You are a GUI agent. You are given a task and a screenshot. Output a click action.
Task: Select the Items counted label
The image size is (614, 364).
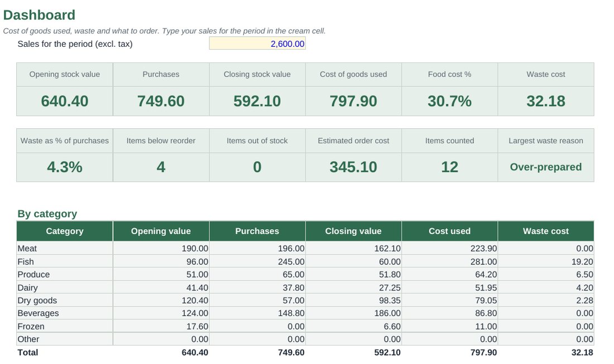[449, 141]
